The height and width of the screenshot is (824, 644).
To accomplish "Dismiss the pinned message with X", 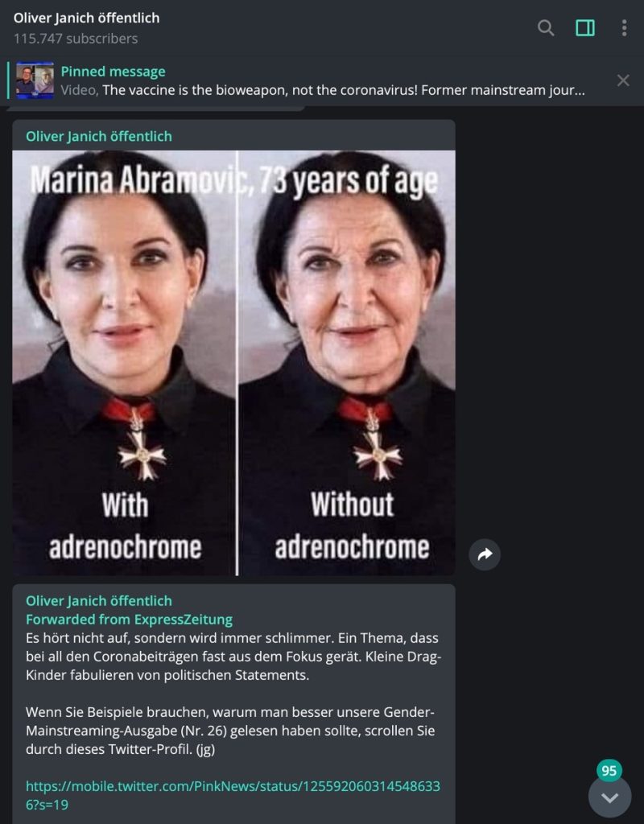I will pos(623,80).
